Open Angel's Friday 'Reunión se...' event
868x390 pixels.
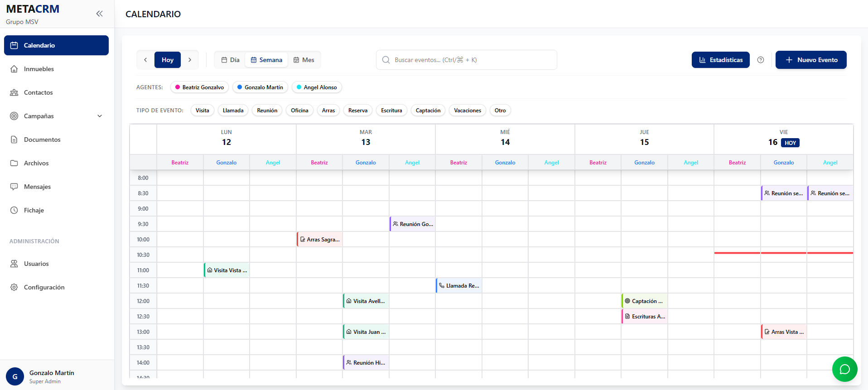[x=830, y=193]
